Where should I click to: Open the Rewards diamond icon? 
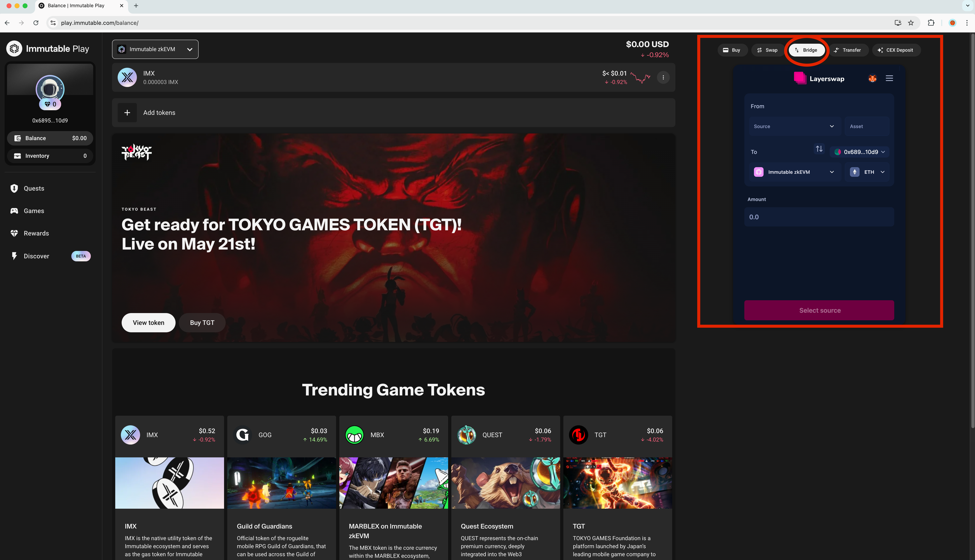click(x=14, y=234)
